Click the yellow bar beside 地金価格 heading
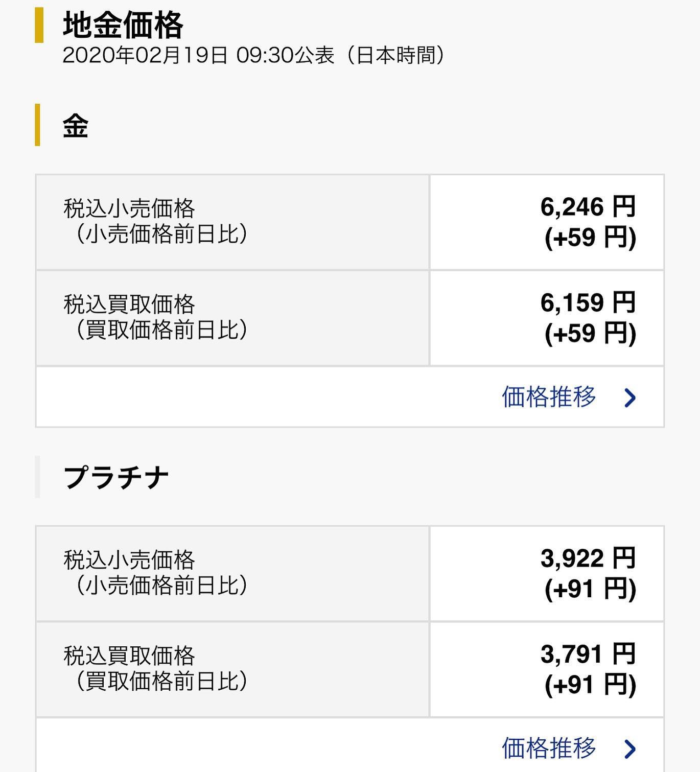This screenshot has width=700, height=772. coord(39,25)
